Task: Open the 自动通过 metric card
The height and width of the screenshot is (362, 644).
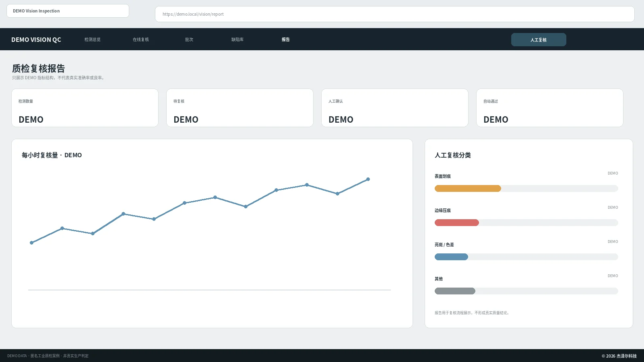Action: tap(550, 108)
